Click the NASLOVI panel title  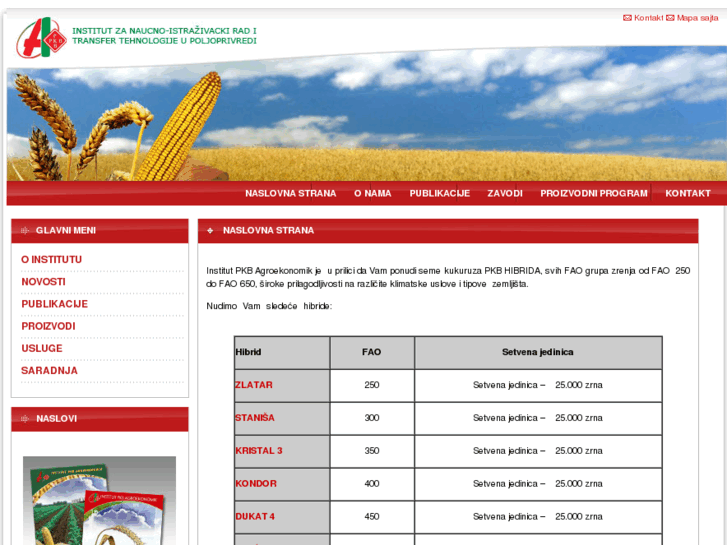point(57,419)
